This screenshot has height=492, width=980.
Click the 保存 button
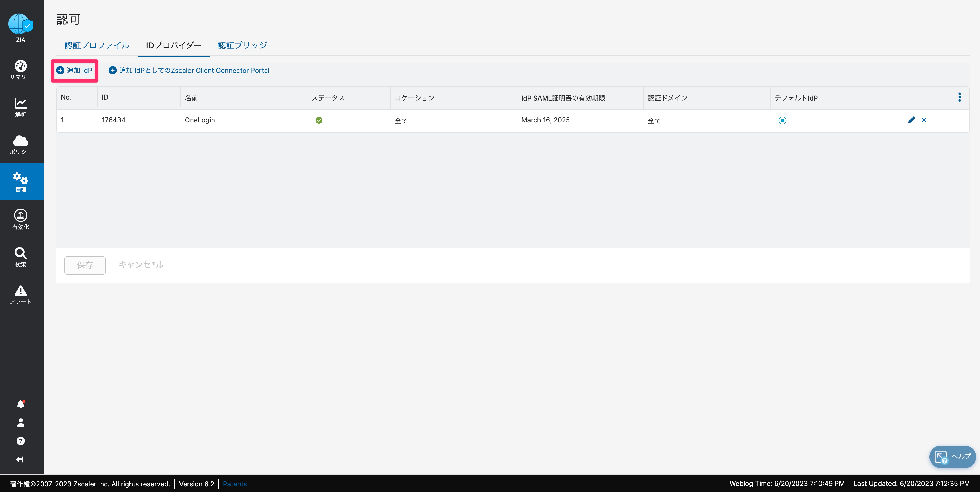coord(85,265)
